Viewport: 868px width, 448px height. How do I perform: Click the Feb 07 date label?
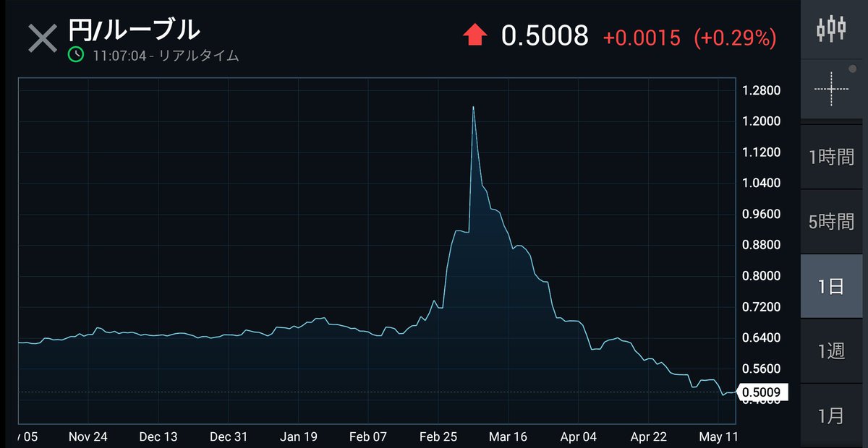coord(369,436)
